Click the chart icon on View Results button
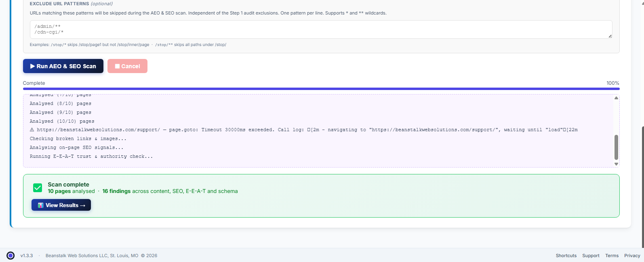The height and width of the screenshot is (262, 644). click(40, 205)
